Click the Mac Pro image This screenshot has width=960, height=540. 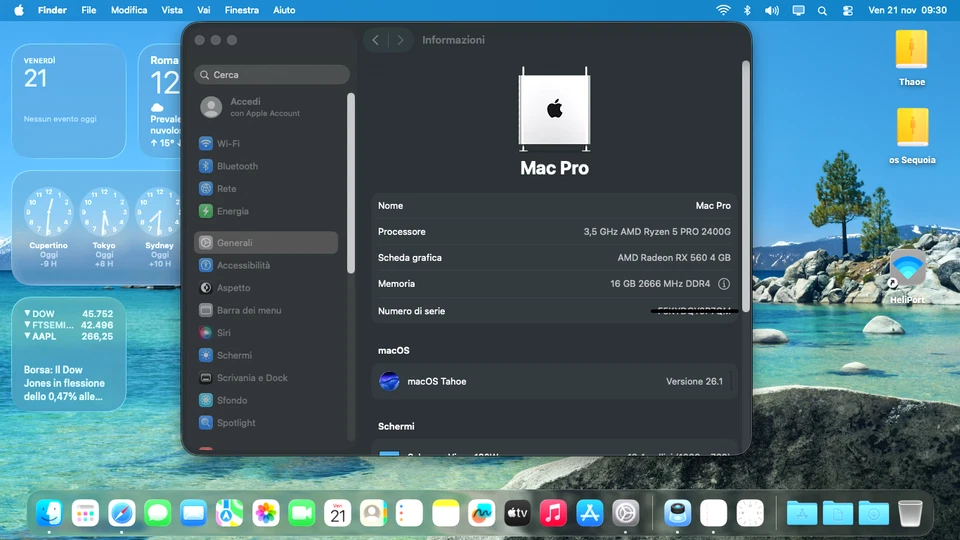point(554,109)
